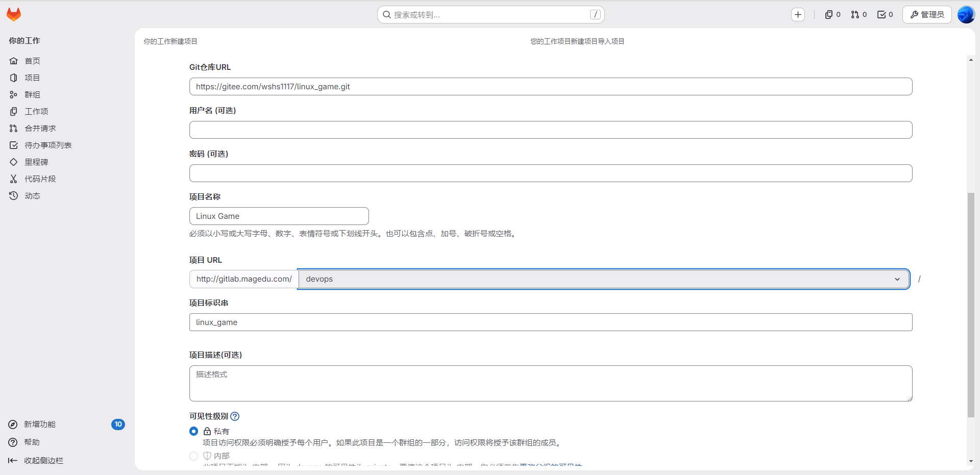Open 代码片段 in sidebar
980x475 pixels.
[x=67, y=179]
